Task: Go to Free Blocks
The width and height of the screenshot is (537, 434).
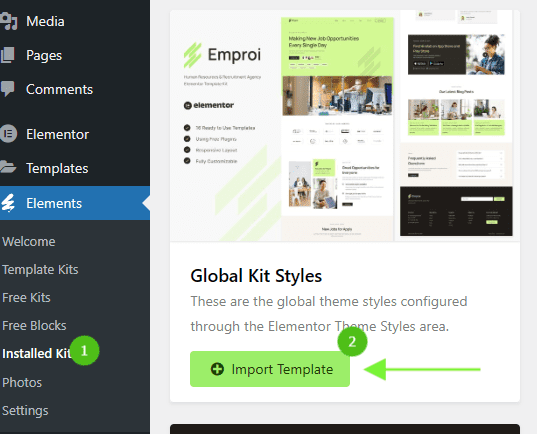Action: pyautogui.click(x=34, y=326)
